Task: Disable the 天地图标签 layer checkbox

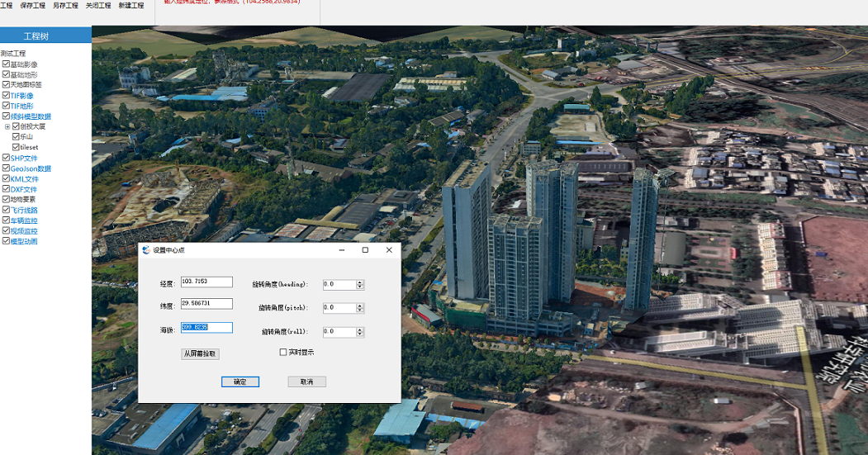Action: pyautogui.click(x=6, y=85)
